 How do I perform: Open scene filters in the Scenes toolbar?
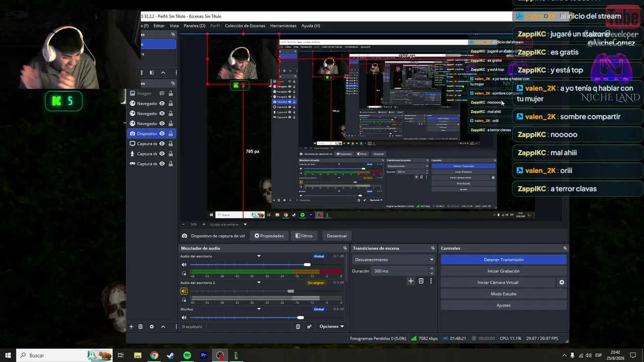(152, 72)
